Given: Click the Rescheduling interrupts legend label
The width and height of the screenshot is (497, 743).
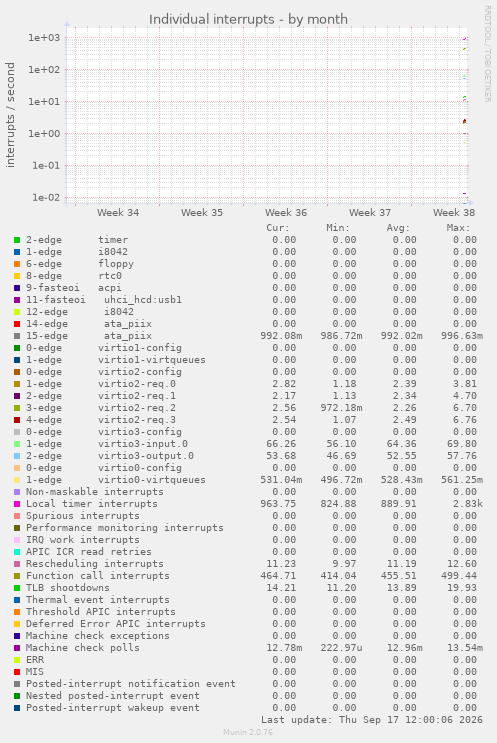Looking at the screenshot, I should [x=95, y=564].
